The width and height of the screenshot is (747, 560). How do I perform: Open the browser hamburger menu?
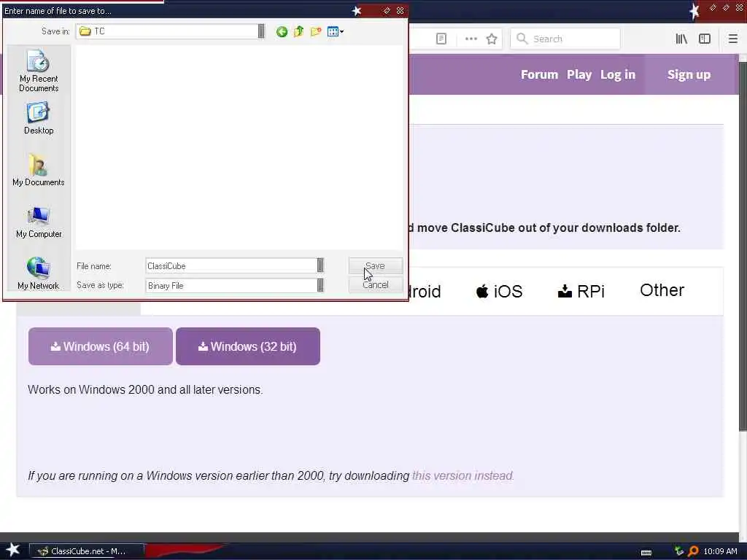tap(732, 39)
